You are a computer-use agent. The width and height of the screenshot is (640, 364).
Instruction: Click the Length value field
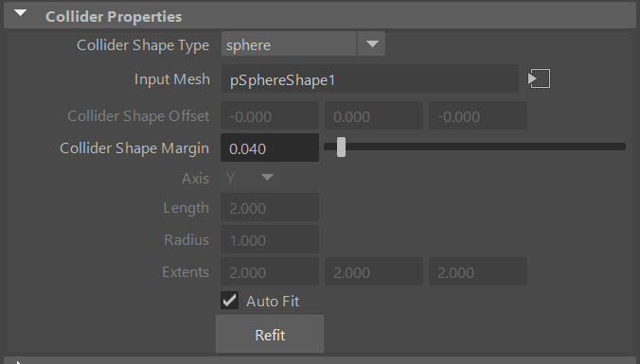(x=270, y=207)
